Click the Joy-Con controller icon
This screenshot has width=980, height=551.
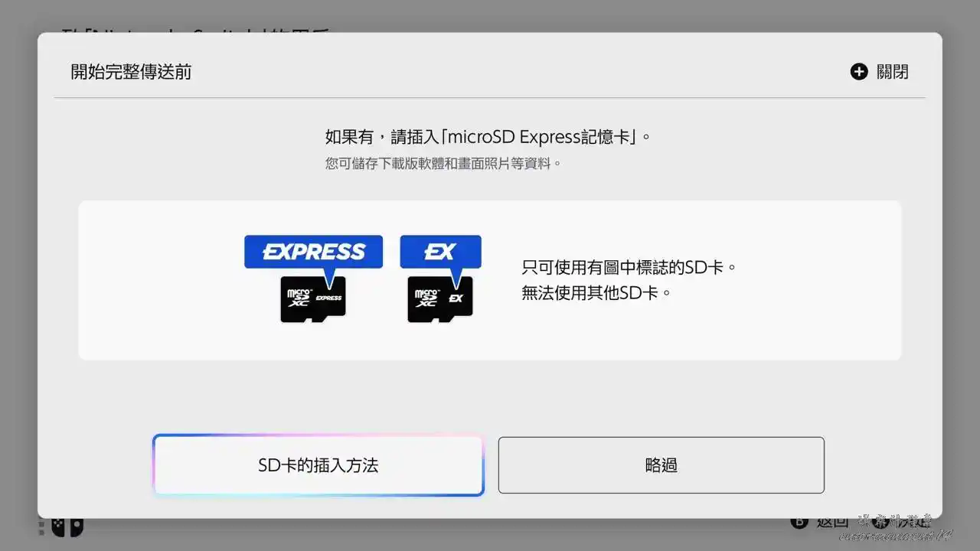pyautogui.click(x=67, y=527)
